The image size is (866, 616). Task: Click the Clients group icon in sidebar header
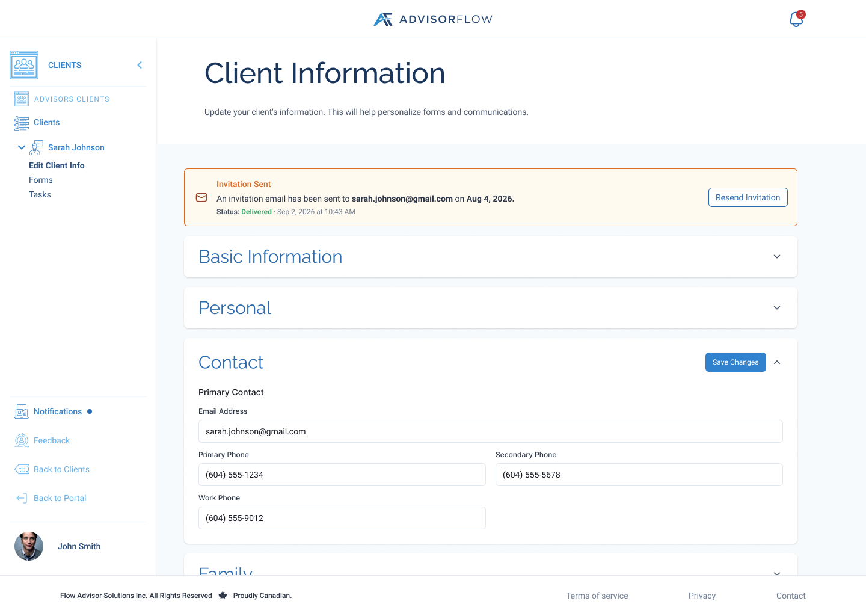click(x=24, y=65)
